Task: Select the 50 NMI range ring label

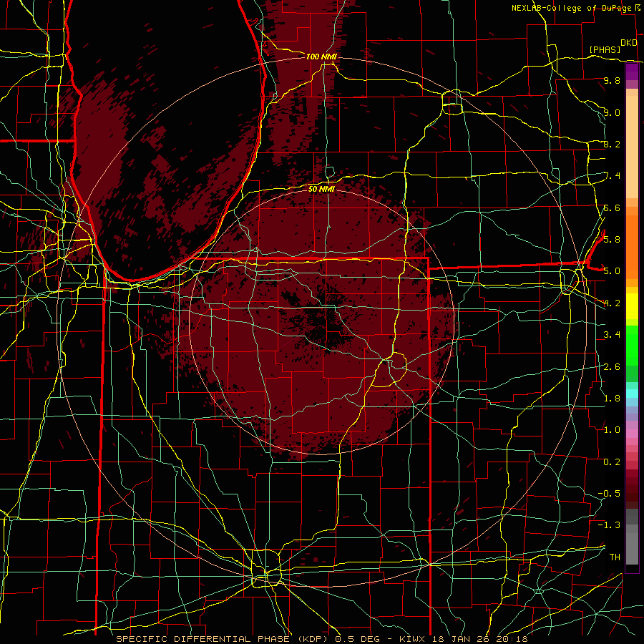Action: coord(321,189)
